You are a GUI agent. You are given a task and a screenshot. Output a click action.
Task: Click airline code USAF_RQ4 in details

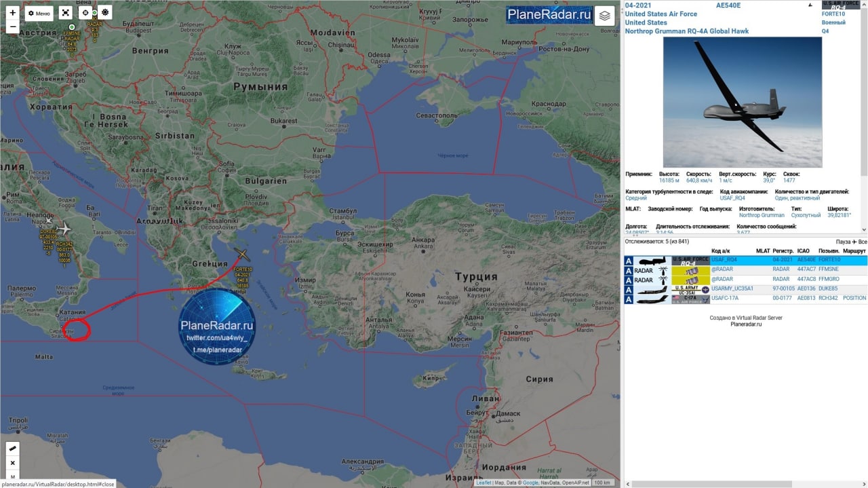tap(732, 198)
